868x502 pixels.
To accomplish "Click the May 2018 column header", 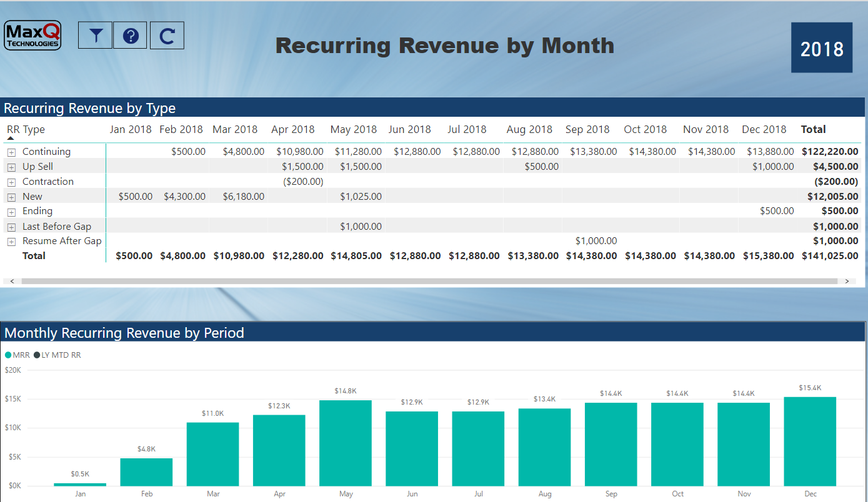I will (354, 130).
